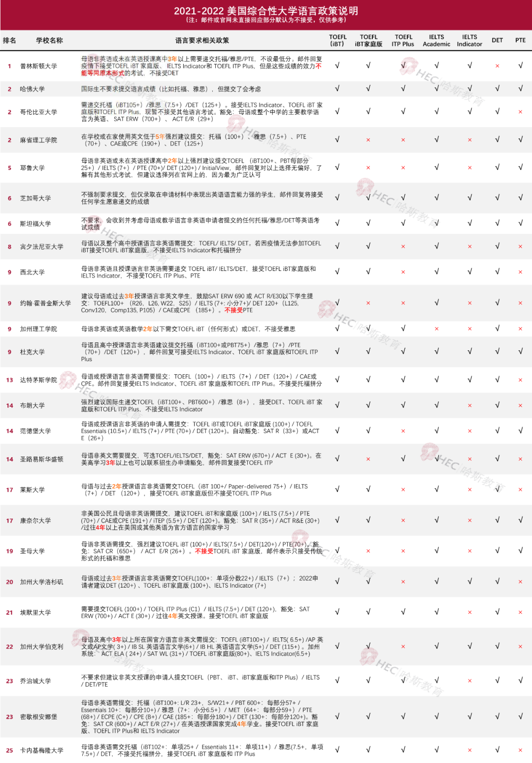Image resolution: width=532 pixels, height=763 pixels.
Task: Select school name "圣母大学"
Action: click(32, 551)
